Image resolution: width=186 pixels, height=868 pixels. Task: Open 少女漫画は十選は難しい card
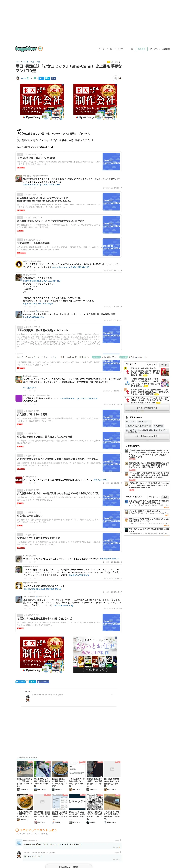(x=69, y=520)
